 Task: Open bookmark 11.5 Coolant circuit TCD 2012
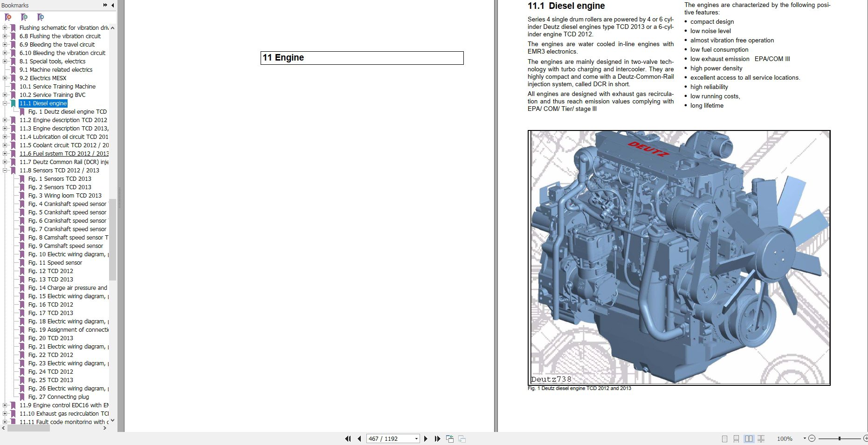64,145
